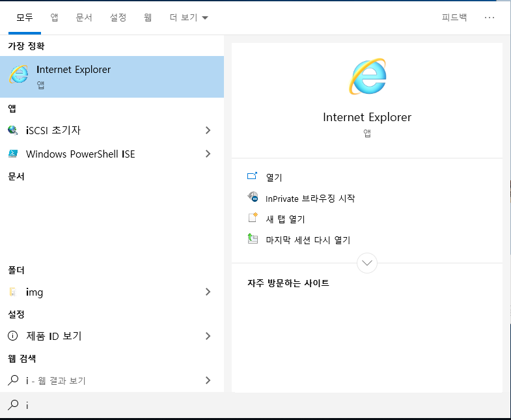Switch to the 앱 tab
The width and height of the screenshot is (511, 420).
coord(54,18)
